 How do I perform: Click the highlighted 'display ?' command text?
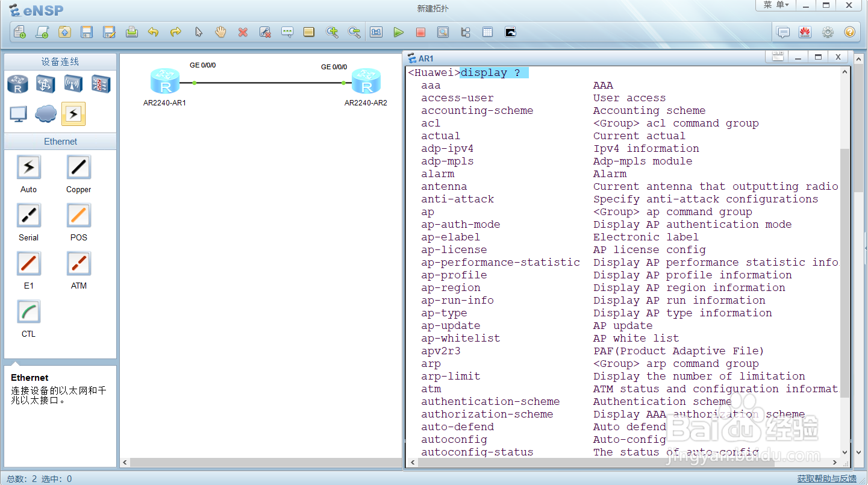pyautogui.click(x=494, y=72)
